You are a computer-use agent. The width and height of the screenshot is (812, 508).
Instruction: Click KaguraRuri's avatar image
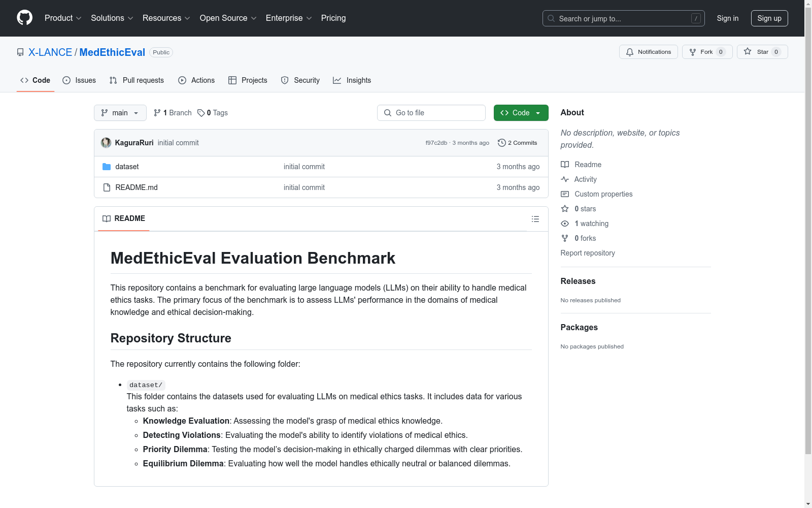point(106,143)
